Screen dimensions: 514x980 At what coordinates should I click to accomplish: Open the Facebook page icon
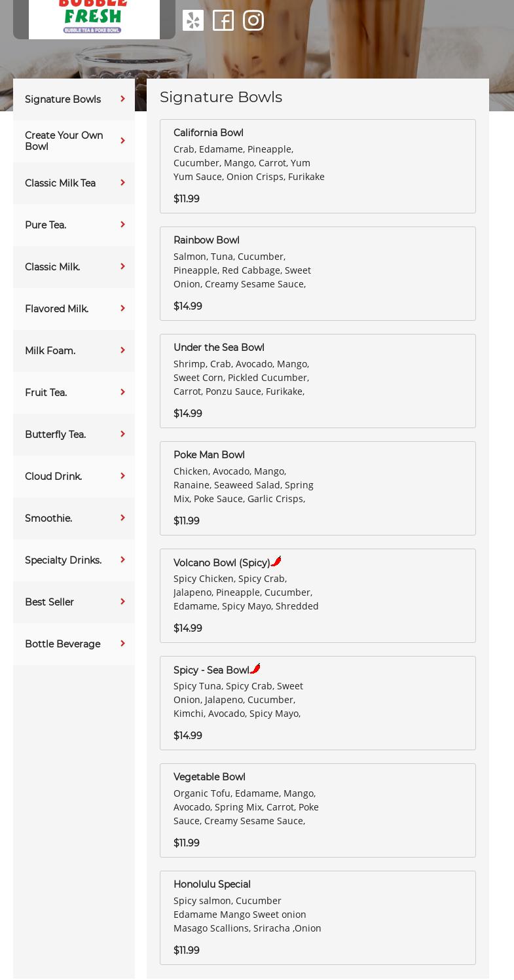tap(223, 20)
